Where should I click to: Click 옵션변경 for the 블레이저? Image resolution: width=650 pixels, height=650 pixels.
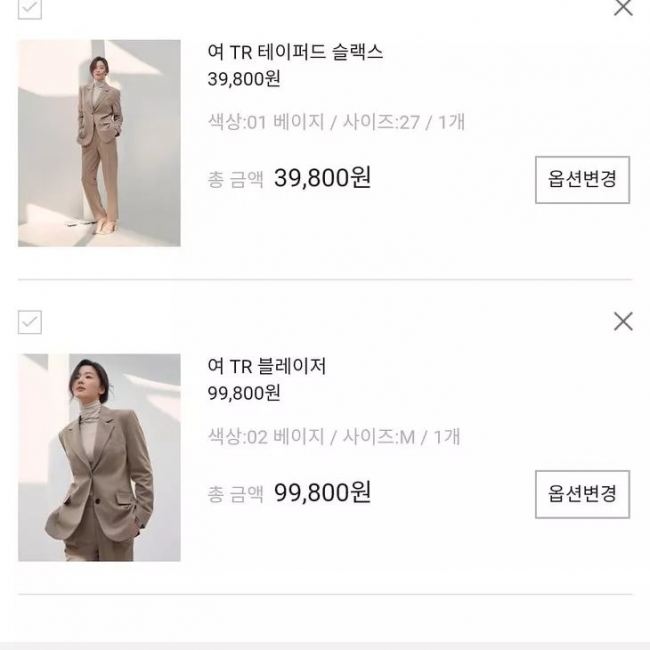[x=582, y=494]
